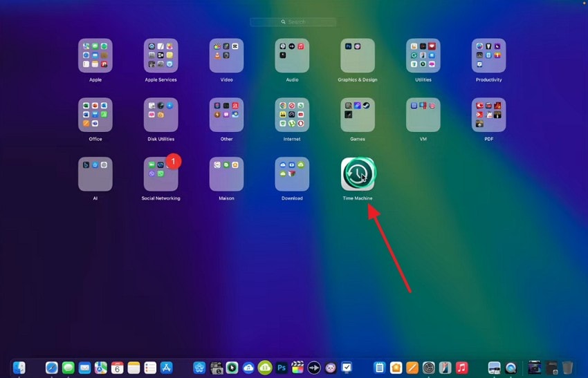
Task: Open the waveform audio app in Dock
Action: (314, 368)
